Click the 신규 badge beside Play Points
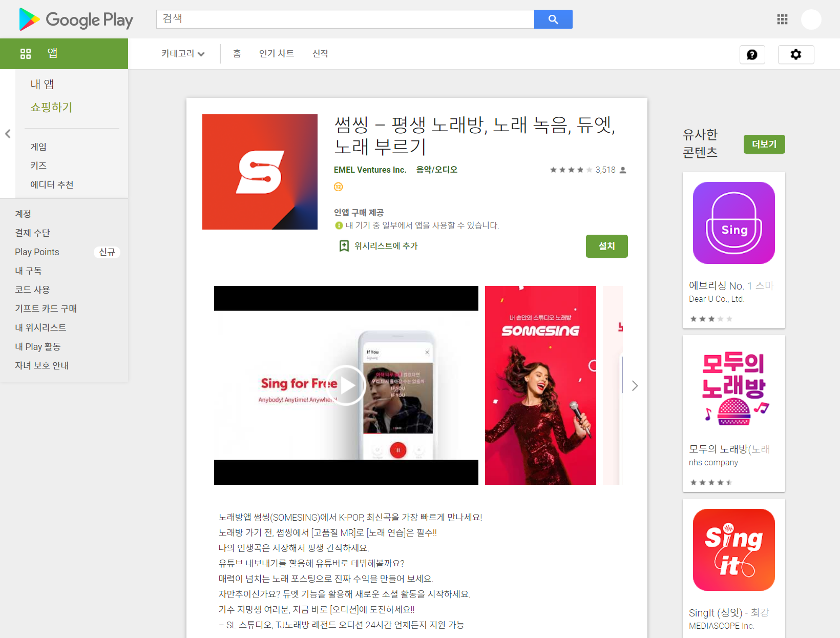840x638 pixels. [107, 252]
